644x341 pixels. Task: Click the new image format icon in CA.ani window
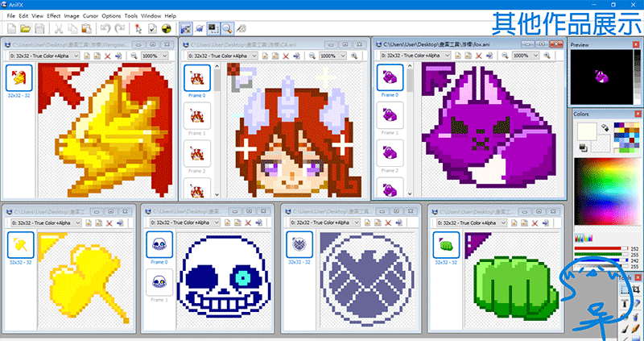tap(265, 56)
